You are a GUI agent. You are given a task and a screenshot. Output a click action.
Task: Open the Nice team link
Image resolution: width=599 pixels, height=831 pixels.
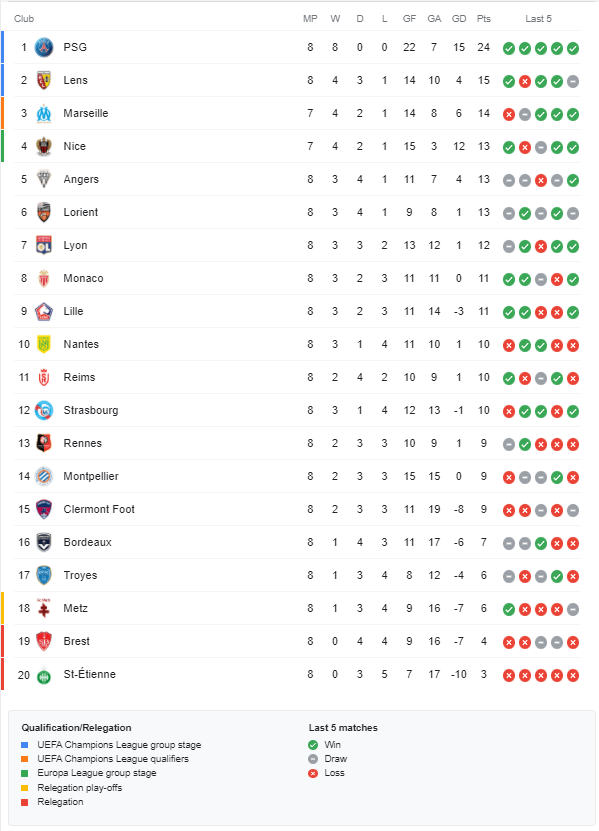(74, 146)
